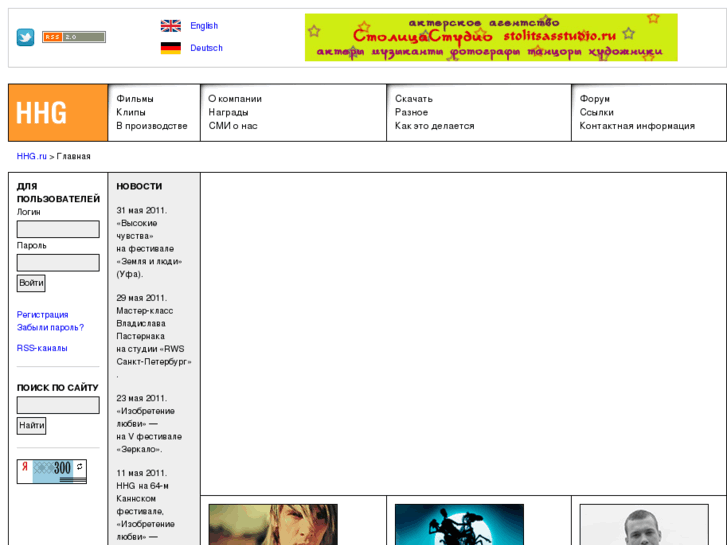Image resolution: width=727 pixels, height=545 pixels.
Task: Click the HHG.ru breadcrumb link
Action: point(32,156)
